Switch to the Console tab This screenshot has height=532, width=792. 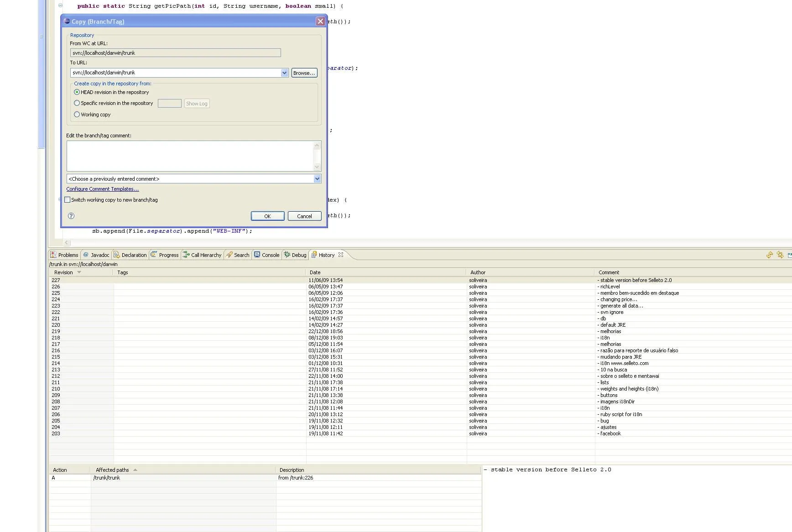click(266, 255)
